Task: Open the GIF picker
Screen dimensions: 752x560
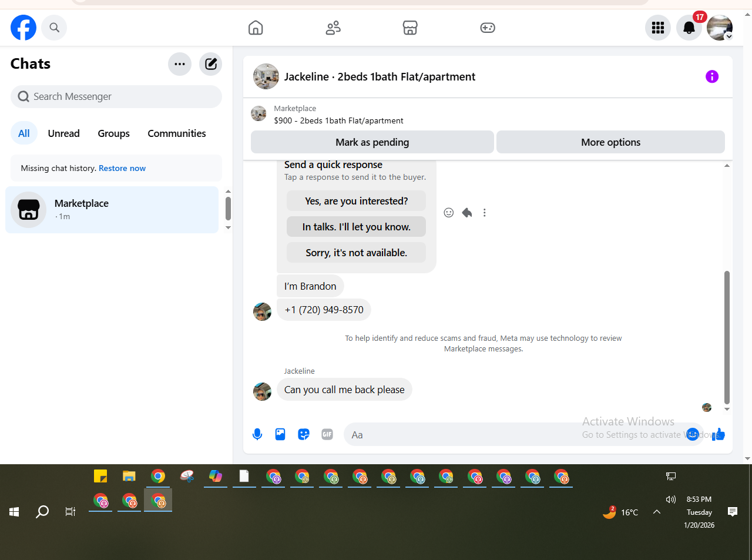Action: click(x=327, y=434)
